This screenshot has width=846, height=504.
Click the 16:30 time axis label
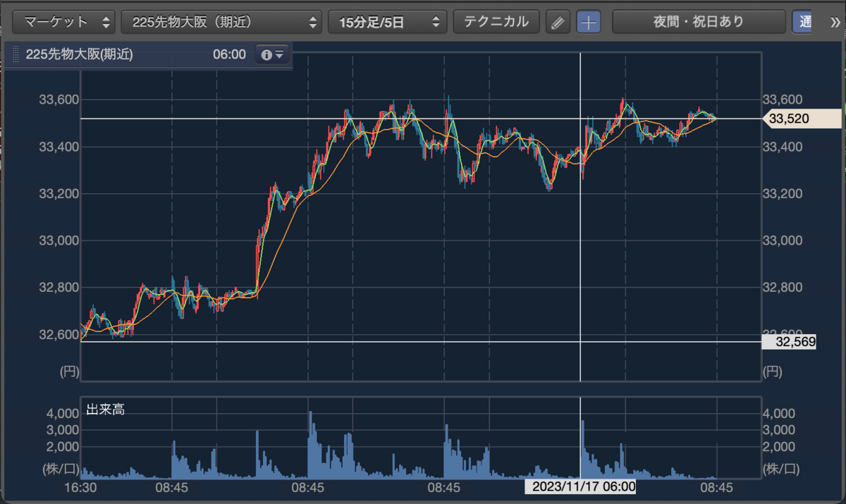pos(80,486)
